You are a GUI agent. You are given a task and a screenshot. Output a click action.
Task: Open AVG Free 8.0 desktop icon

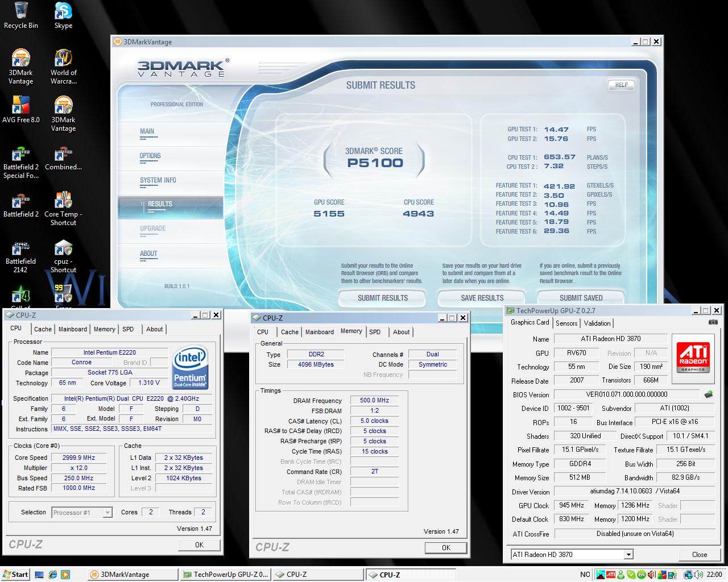pyautogui.click(x=20, y=110)
